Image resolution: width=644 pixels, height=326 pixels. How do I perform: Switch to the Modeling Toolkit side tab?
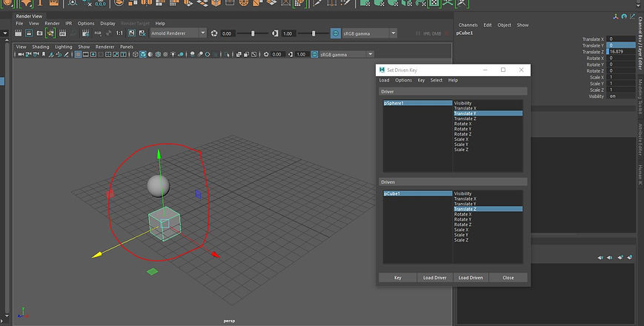640,97
